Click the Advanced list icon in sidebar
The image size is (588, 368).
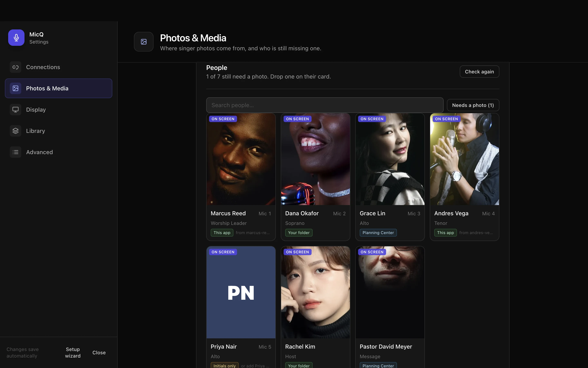[x=16, y=152]
